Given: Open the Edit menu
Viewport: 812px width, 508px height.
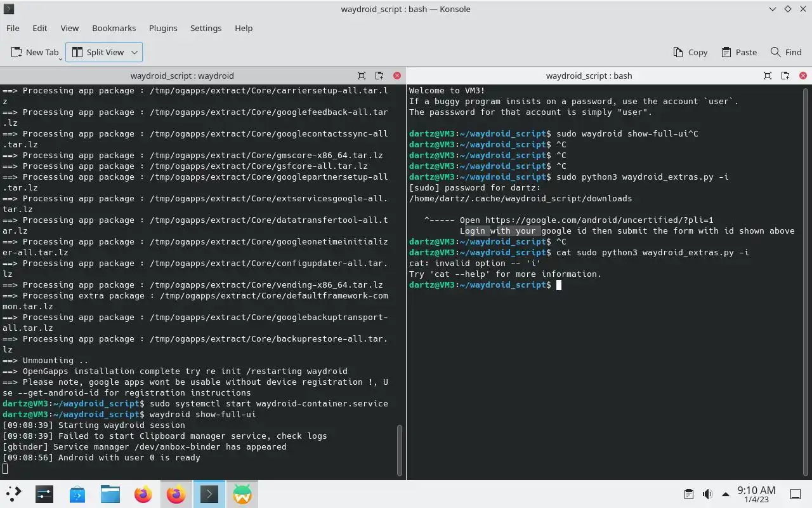Looking at the screenshot, I should (39, 28).
